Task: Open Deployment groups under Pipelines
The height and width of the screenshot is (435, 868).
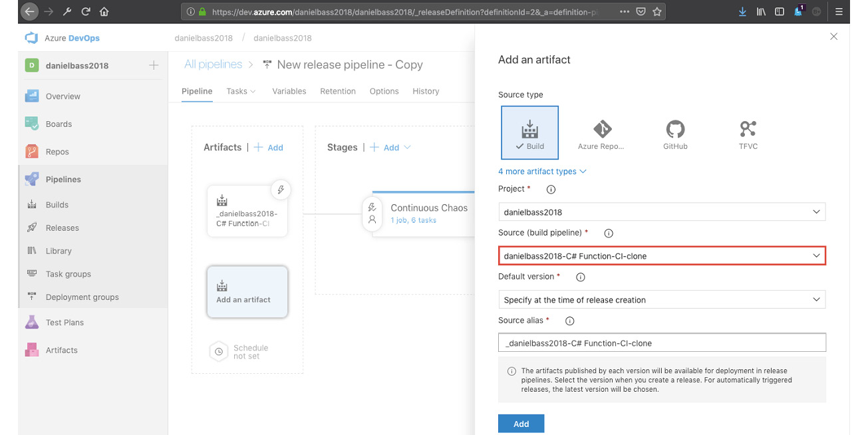Action: 82,297
